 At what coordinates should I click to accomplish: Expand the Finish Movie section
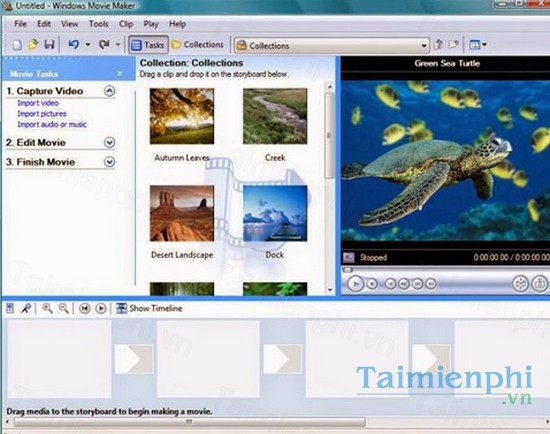tap(109, 162)
